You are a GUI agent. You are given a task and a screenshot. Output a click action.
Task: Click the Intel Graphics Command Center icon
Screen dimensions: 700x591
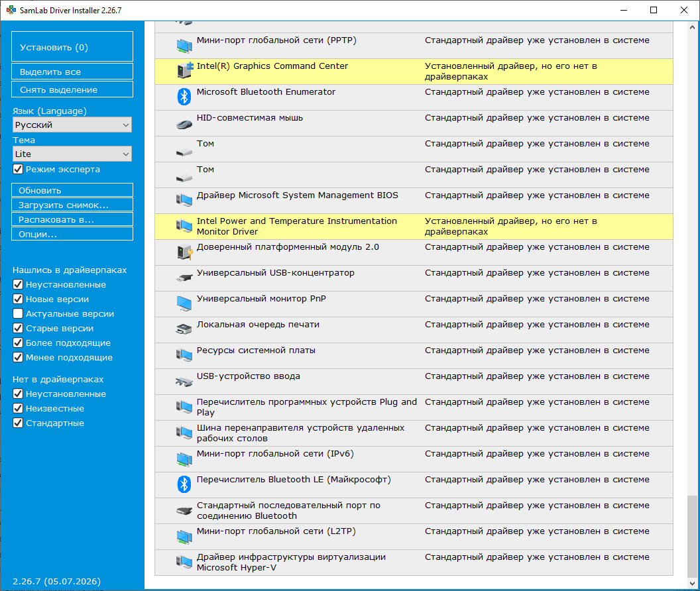(184, 71)
